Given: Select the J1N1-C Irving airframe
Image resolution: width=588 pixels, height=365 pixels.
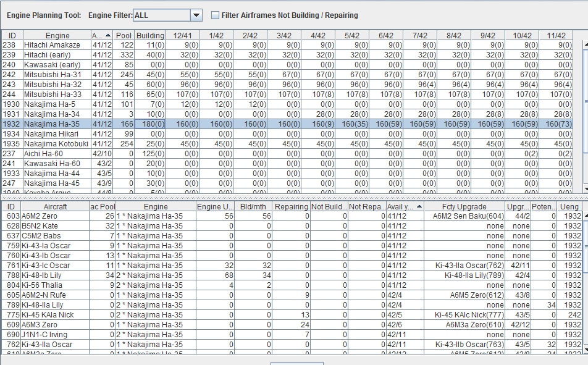Looking at the screenshot, I should pyautogui.click(x=292, y=335).
